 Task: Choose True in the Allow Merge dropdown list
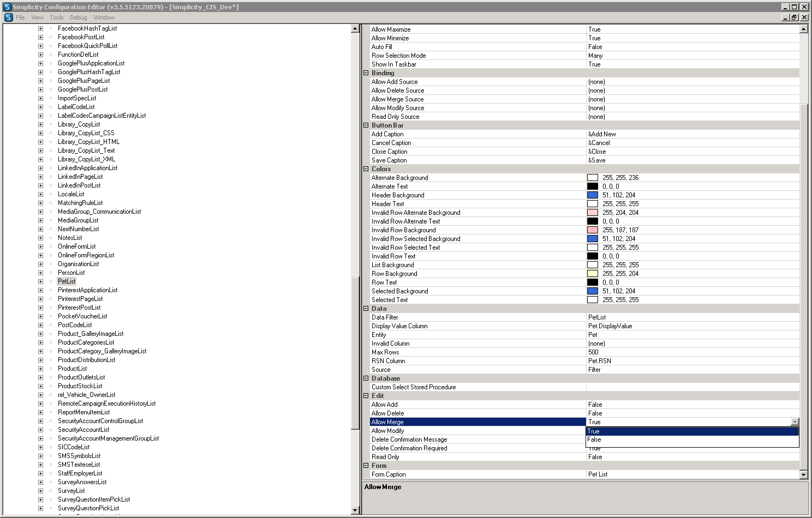(692, 431)
